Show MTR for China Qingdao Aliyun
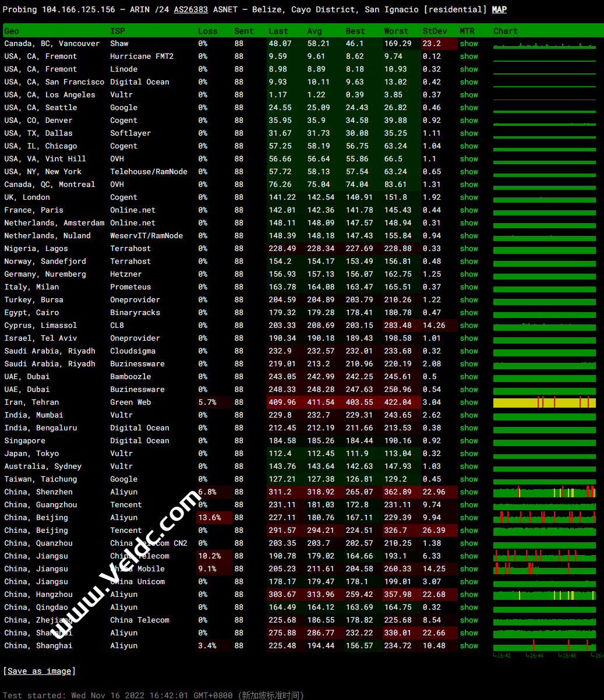Screen dimensions: 604x700 pos(469,607)
